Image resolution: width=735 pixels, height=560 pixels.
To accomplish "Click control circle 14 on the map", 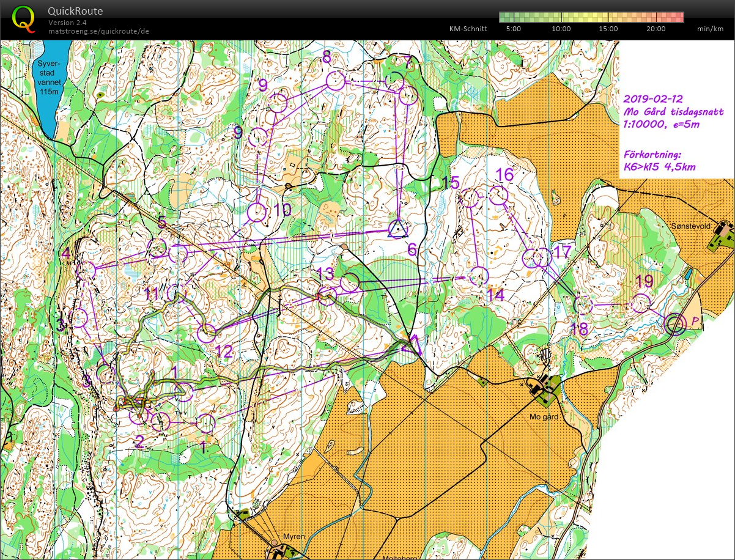I will coord(478,277).
